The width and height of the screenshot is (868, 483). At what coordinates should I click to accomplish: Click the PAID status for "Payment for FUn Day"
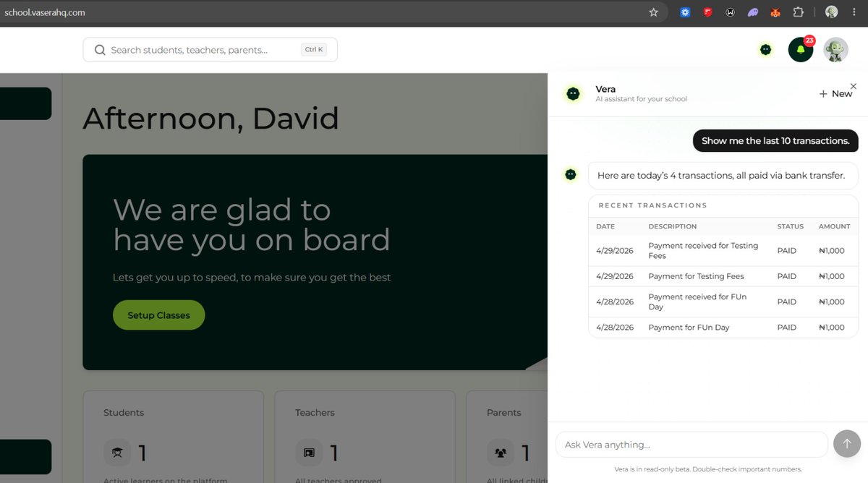tap(787, 328)
